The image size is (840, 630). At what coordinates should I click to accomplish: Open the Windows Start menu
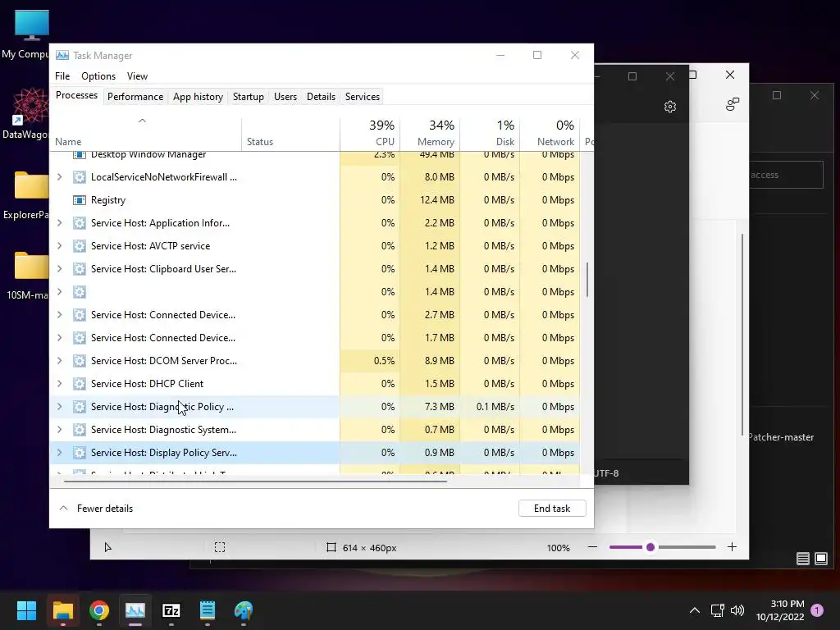pyautogui.click(x=26, y=610)
